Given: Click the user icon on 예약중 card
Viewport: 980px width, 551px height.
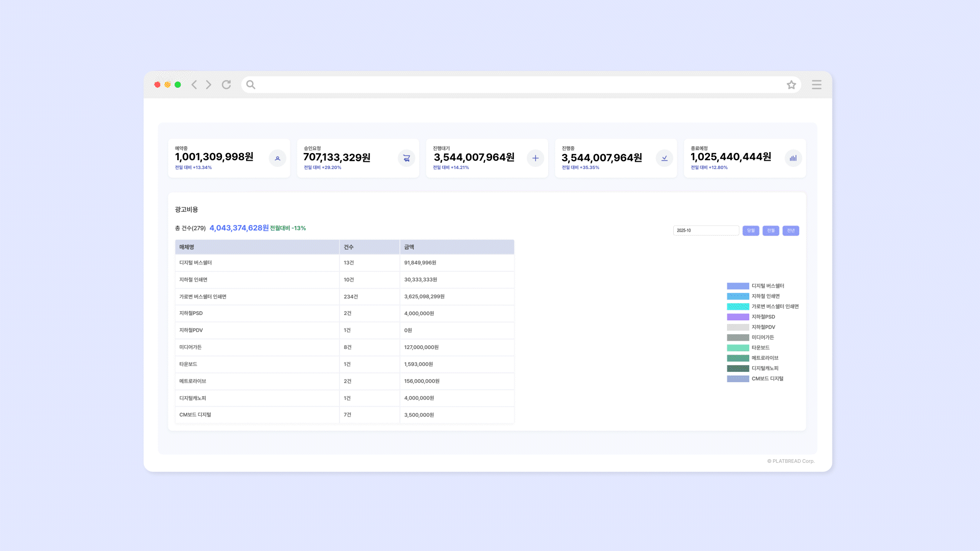Looking at the screenshot, I should (x=277, y=158).
